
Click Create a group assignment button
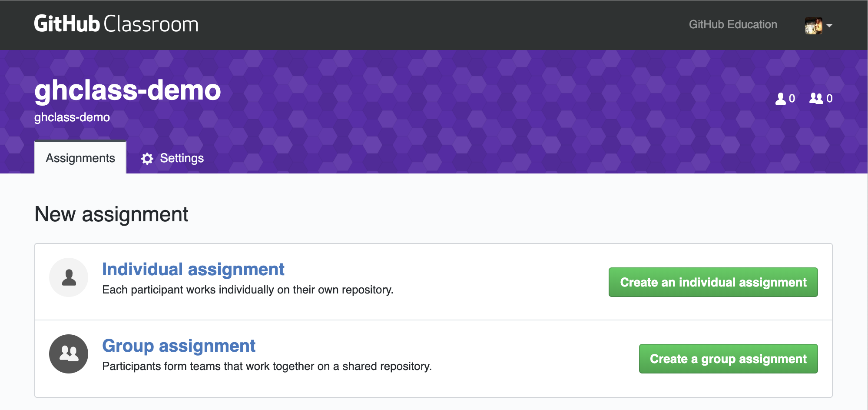pos(728,359)
